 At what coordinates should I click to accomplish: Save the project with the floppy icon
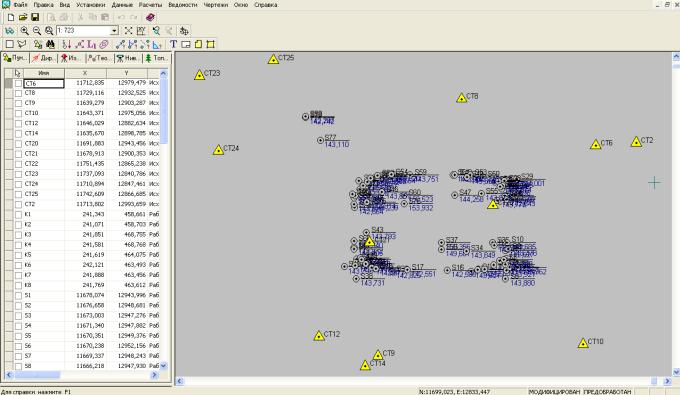click(x=35, y=17)
